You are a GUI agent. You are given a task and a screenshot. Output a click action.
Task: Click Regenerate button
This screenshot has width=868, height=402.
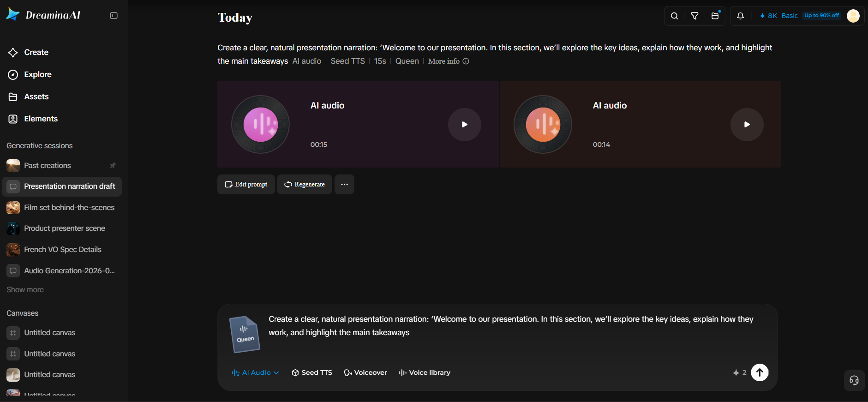tap(305, 185)
